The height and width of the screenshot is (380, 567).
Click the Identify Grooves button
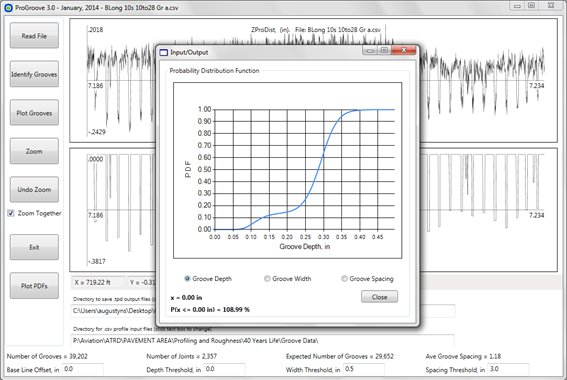click(x=34, y=74)
